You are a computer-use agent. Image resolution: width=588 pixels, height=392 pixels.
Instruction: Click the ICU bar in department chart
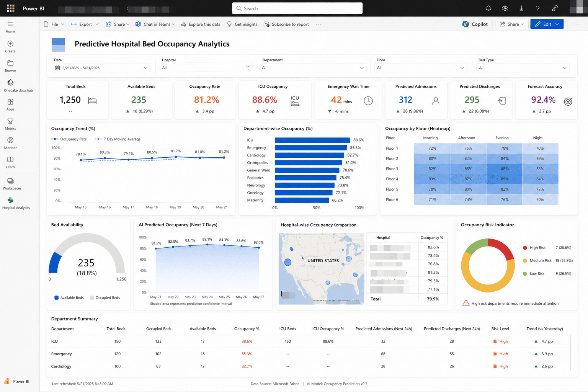(x=312, y=140)
